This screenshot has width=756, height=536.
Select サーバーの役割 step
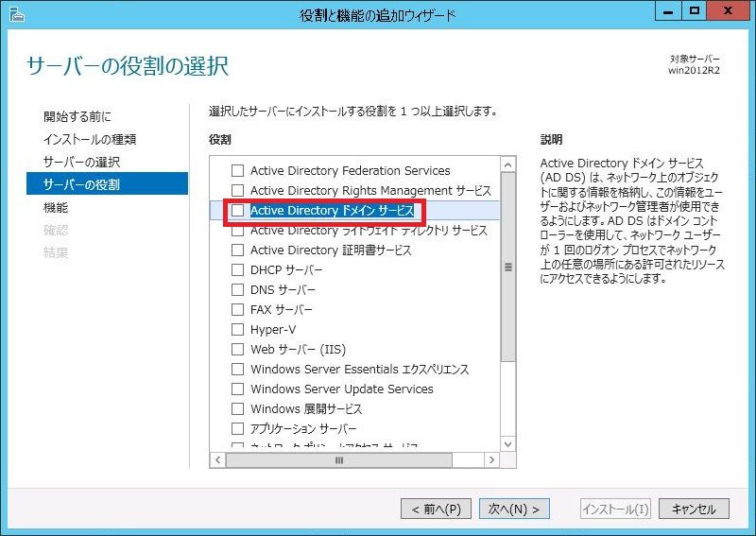pyautogui.click(x=107, y=183)
